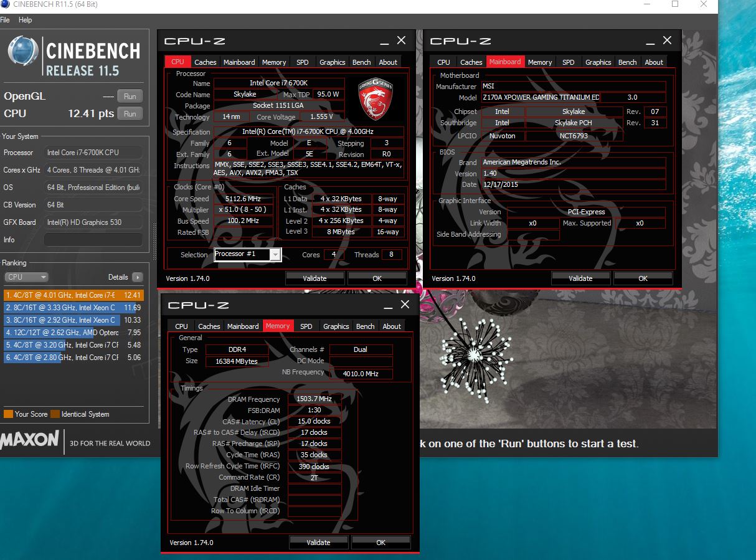Click the MAXON logo in Cinebench
This screenshot has width=756, height=560.
point(29,440)
